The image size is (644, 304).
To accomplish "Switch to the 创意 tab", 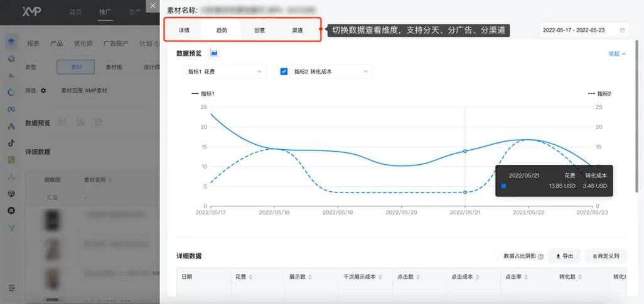I will [x=260, y=30].
